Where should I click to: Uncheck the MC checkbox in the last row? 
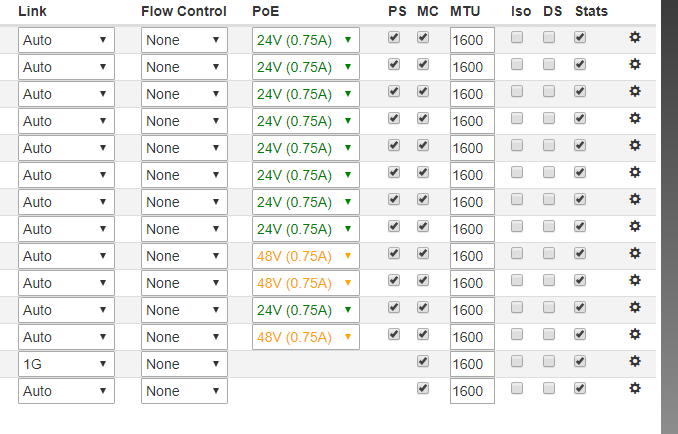point(423,388)
